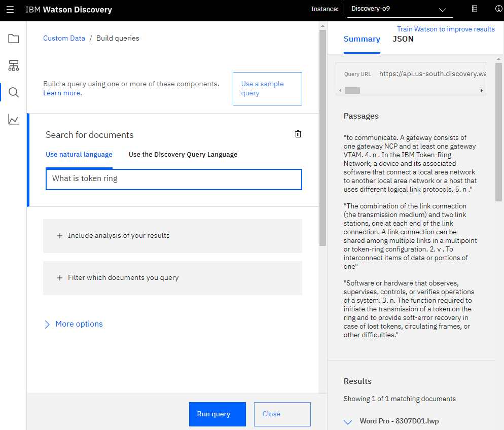
Task: Open the collections folder icon in sidebar
Action: pyautogui.click(x=14, y=39)
